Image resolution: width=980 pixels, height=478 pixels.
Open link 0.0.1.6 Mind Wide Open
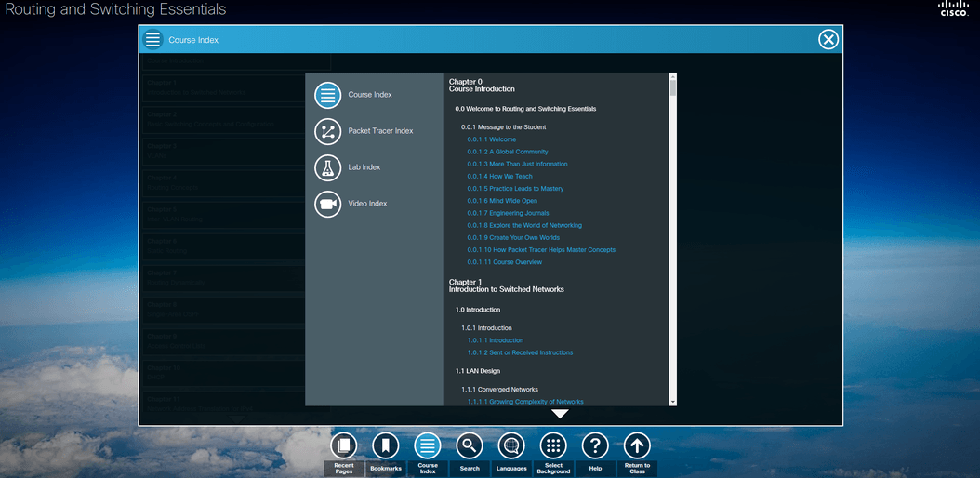tap(502, 201)
